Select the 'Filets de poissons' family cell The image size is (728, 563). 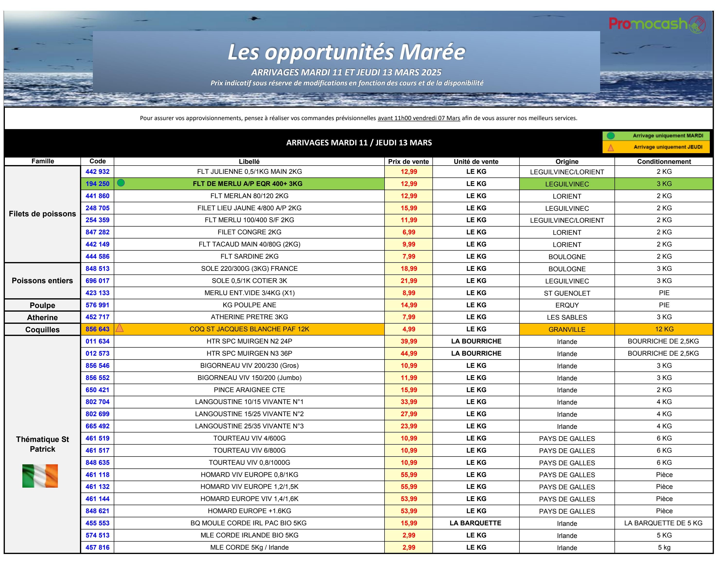tap(43, 214)
